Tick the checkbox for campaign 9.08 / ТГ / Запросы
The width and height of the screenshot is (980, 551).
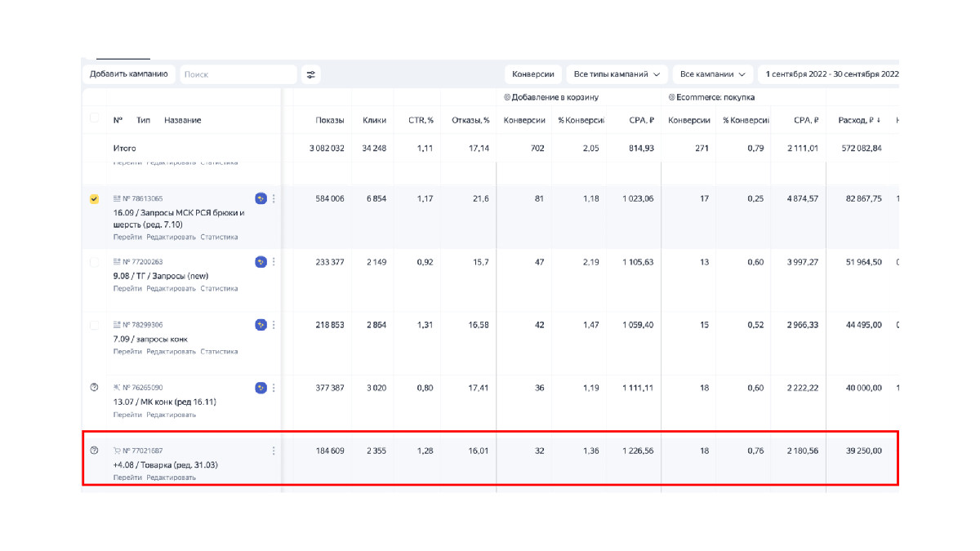click(x=94, y=262)
